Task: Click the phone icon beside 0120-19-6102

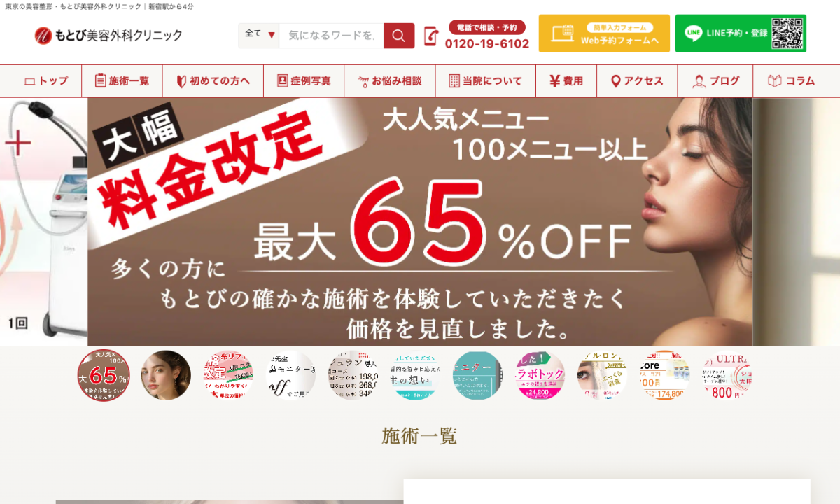Action: [431, 36]
